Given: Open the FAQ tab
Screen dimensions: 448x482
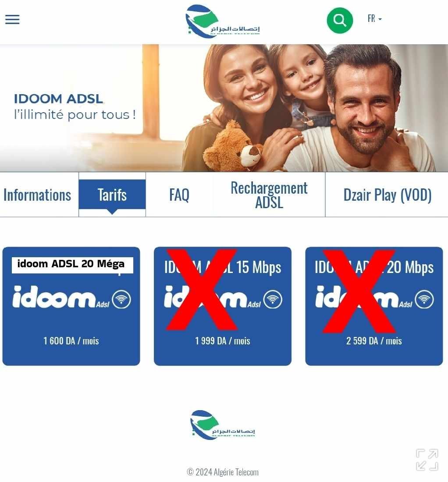Looking at the screenshot, I should coord(179,195).
